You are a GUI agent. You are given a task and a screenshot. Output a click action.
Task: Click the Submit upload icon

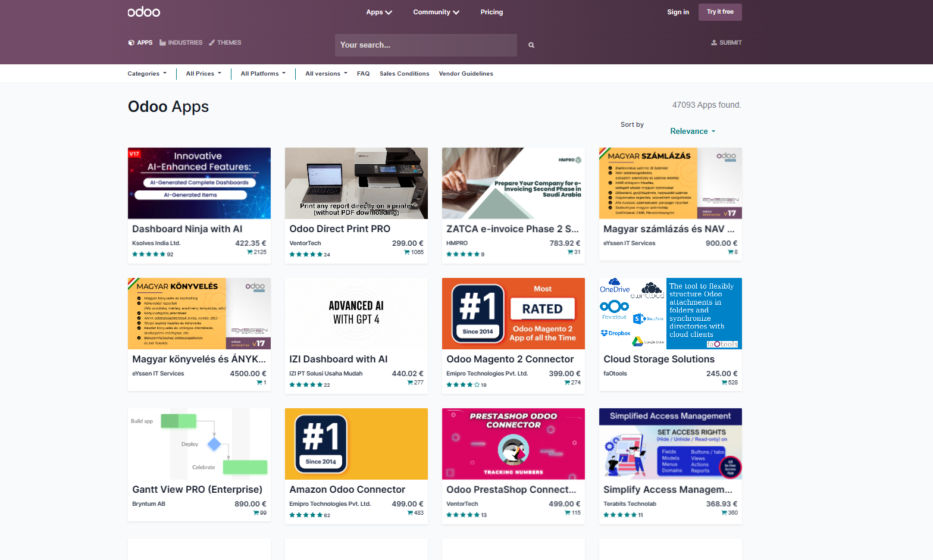714,43
